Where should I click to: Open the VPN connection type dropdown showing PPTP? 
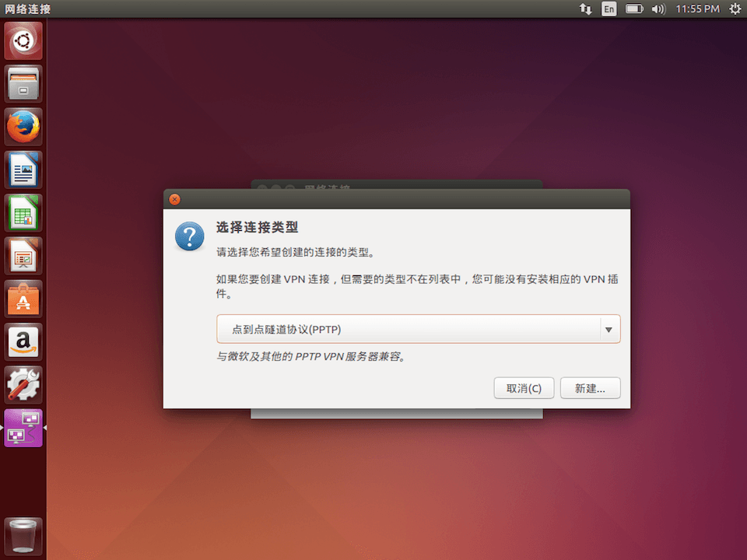418,328
